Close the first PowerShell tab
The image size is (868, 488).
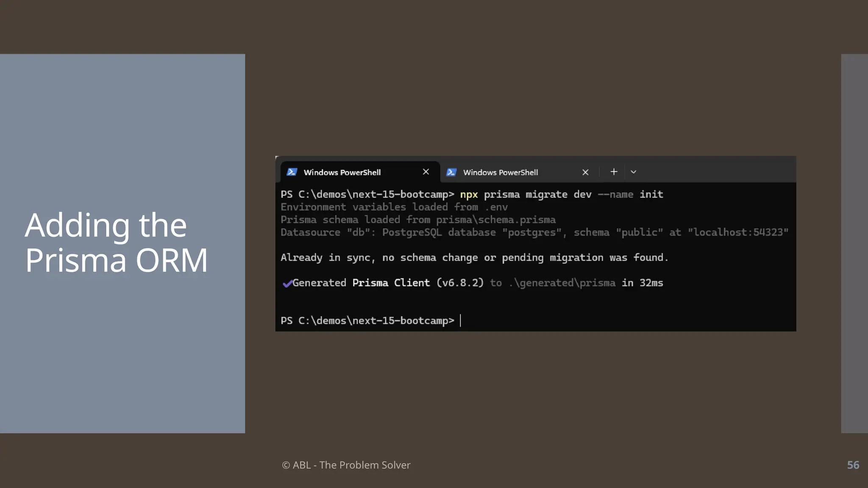(x=426, y=172)
